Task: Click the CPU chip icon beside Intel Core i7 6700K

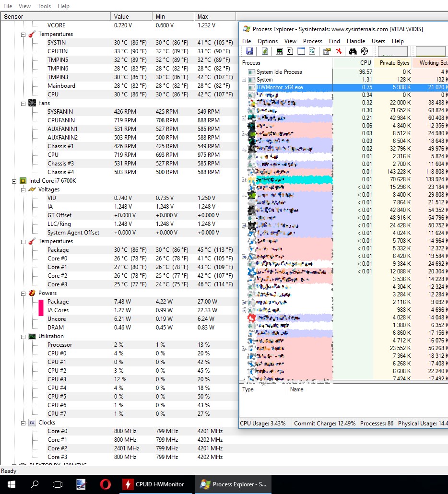Action: [23, 181]
